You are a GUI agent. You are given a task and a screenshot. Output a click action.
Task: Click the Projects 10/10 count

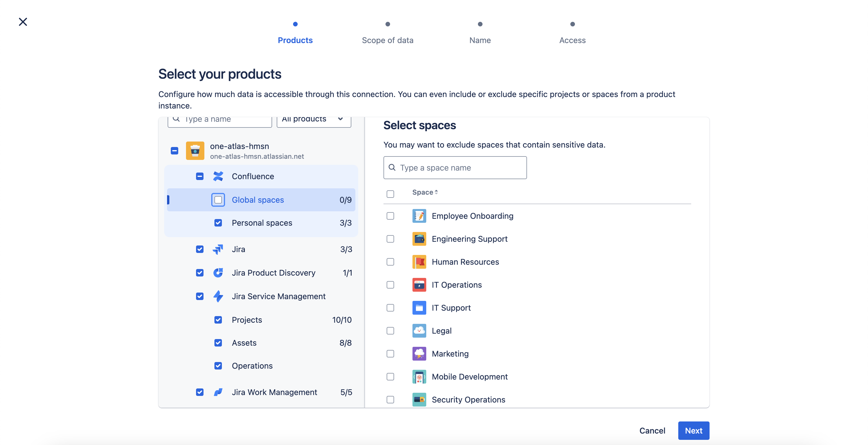point(342,320)
